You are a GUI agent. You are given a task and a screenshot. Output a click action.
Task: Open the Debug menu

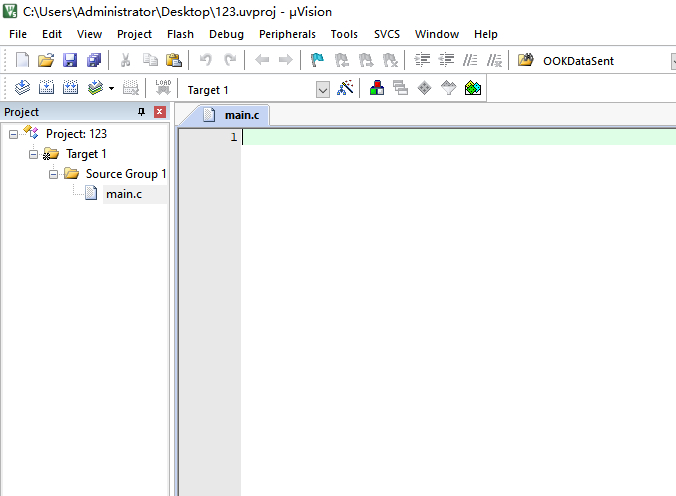coord(226,34)
